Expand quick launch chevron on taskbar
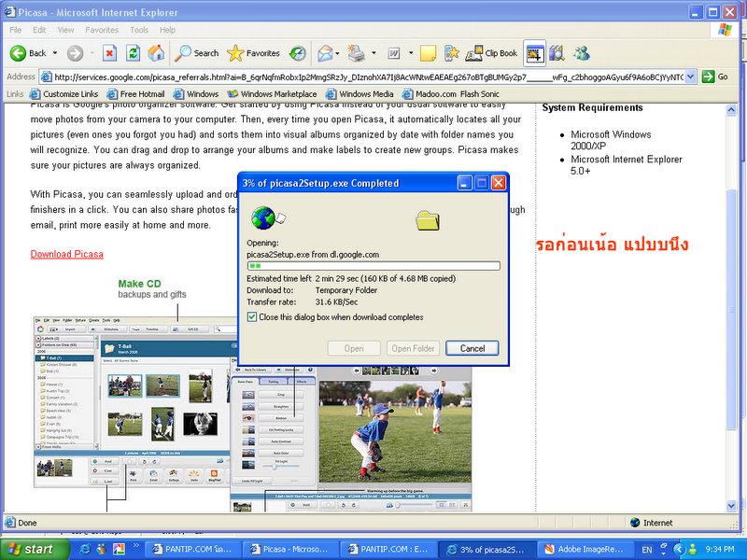 pyautogui.click(x=135, y=546)
